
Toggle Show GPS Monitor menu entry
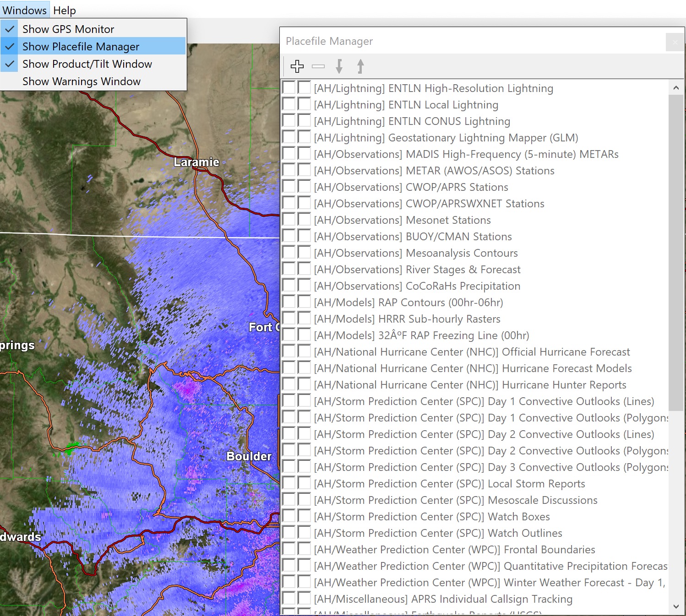pos(93,29)
